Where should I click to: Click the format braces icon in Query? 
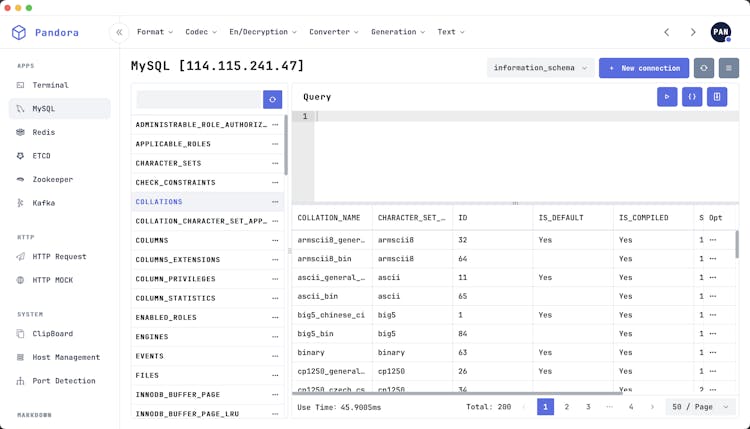point(691,97)
